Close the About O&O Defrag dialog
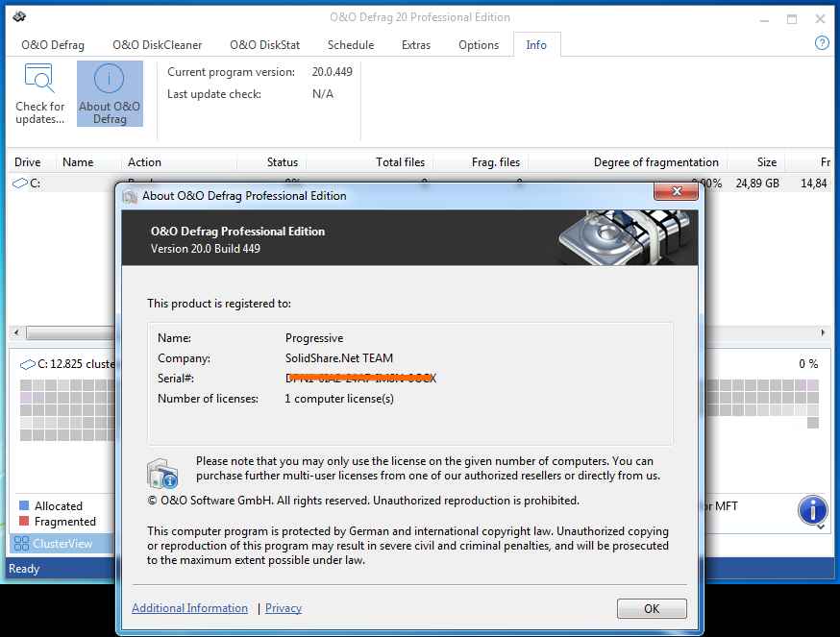Screen dimensions: 840x637 pyautogui.click(x=675, y=192)
